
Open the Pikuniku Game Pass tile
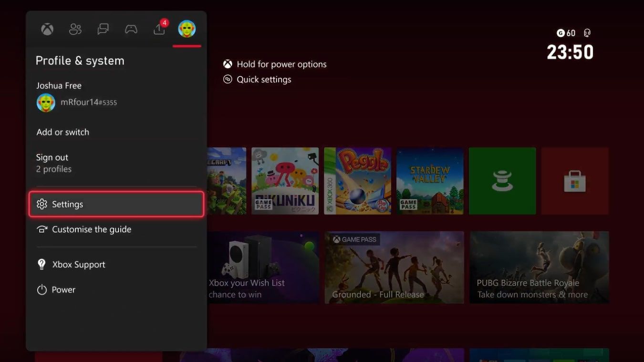point(285,180)
